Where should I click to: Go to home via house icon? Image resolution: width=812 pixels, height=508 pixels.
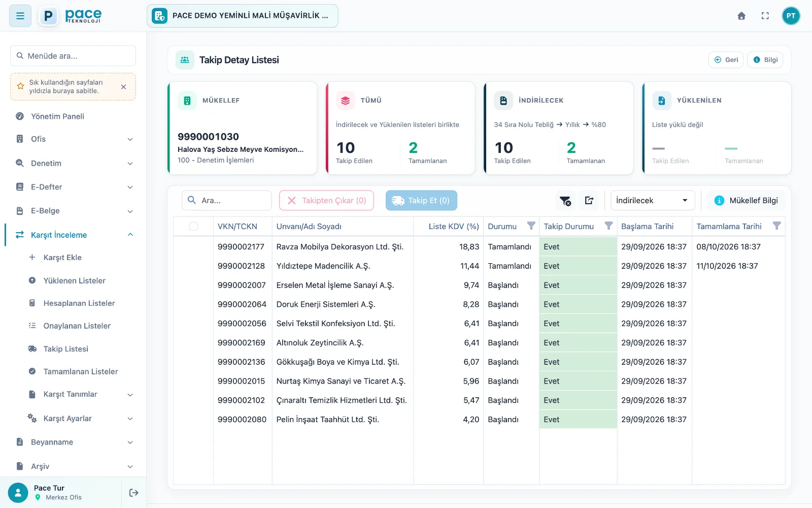point(741,16)
